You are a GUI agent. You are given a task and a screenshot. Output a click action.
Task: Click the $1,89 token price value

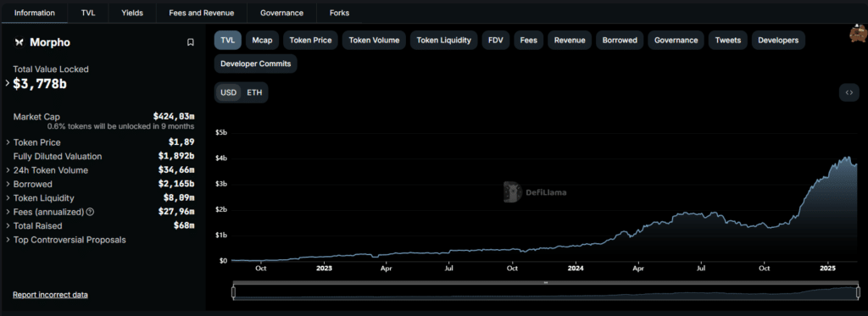[181, 142]
